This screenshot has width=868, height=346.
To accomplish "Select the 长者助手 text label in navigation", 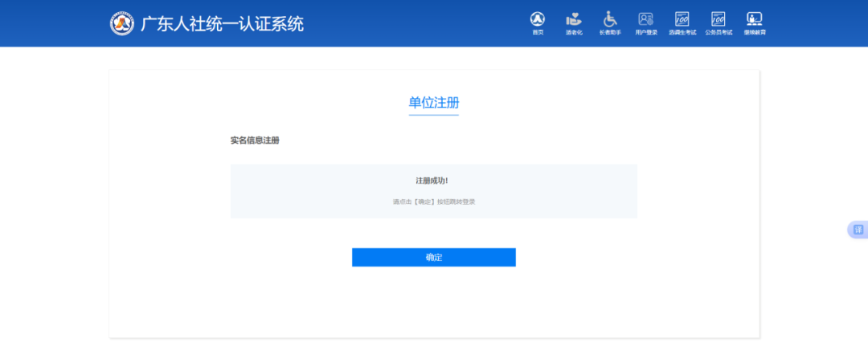I will [610, 33].
